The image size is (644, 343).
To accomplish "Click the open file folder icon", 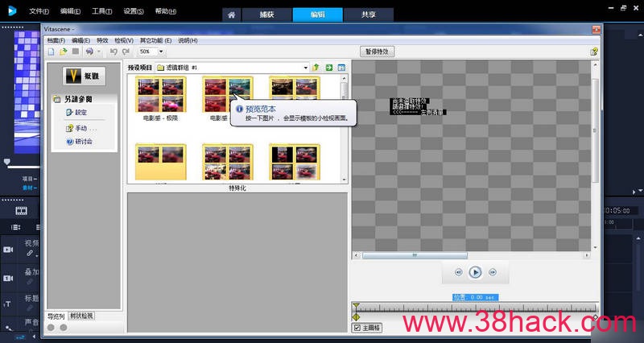I will 64,52.
